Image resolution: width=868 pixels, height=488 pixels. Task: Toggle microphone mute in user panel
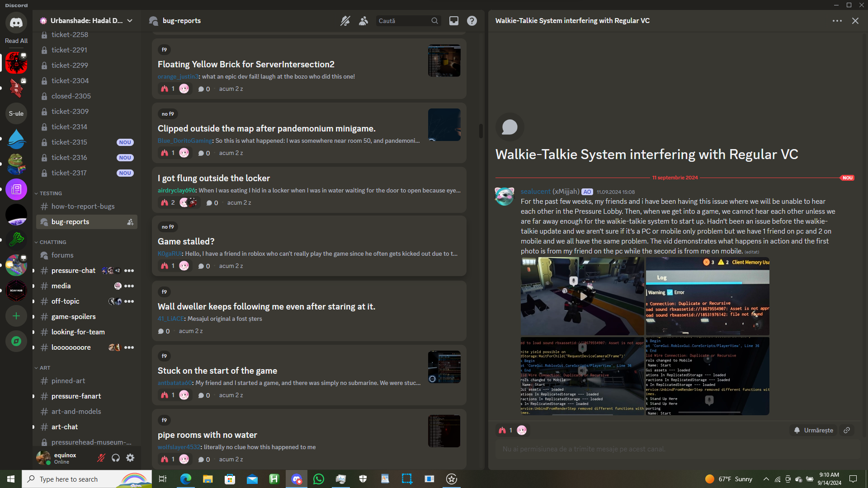101,458
